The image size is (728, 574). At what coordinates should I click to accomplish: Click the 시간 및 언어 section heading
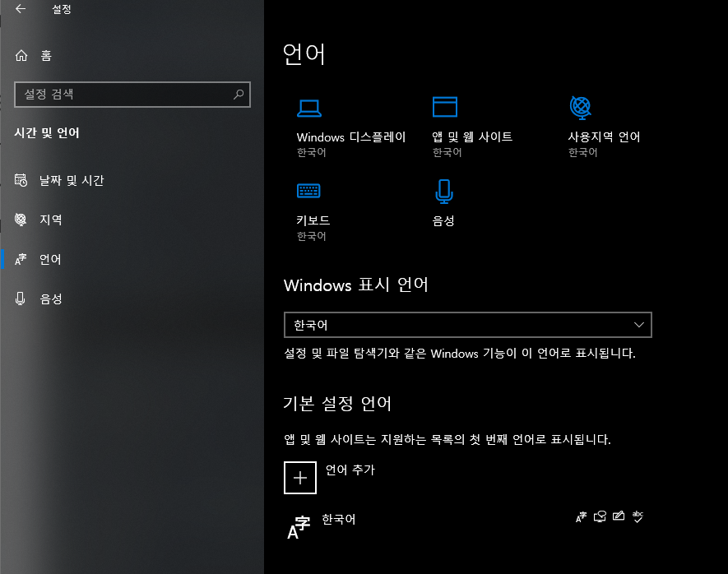point(47,133)
